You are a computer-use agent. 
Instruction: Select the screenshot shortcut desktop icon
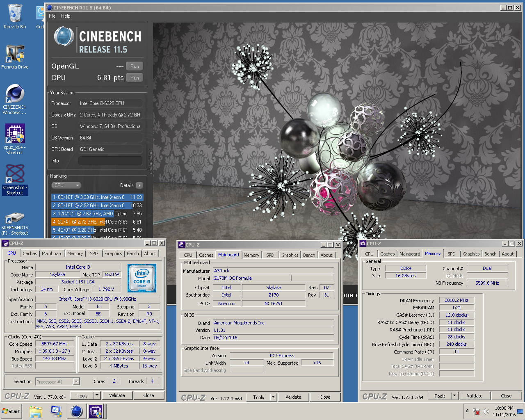click(x=15, y=180)
